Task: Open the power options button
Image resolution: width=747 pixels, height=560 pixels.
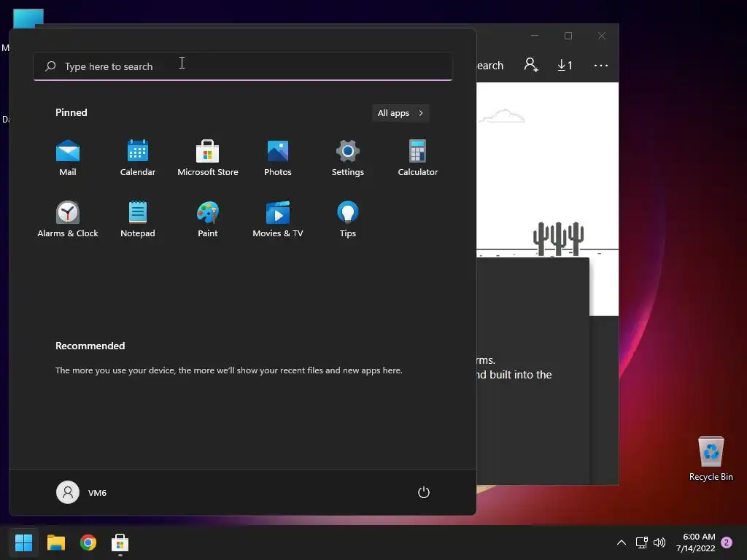Action: [424, 492]
